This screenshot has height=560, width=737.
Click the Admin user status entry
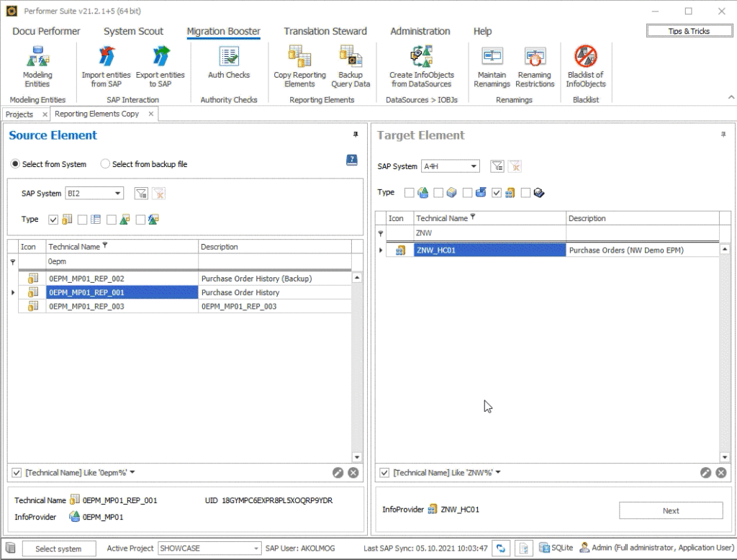pos(656,548)
